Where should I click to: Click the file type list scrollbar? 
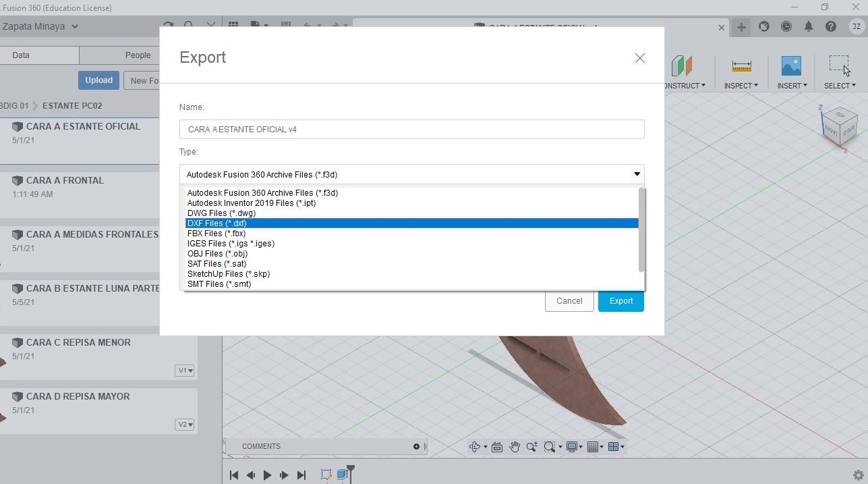(x=641, y=230)
